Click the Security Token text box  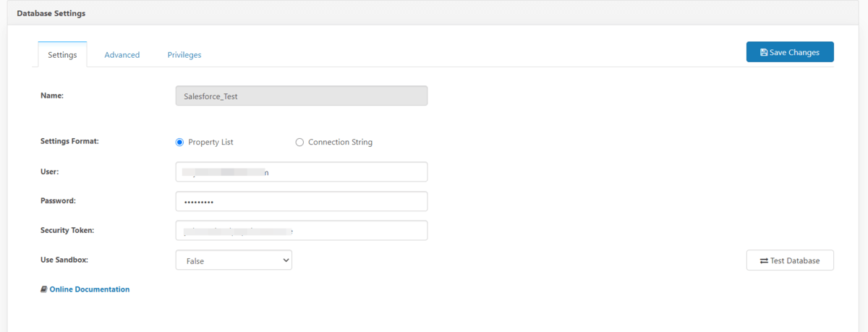(x=301, y=230)
